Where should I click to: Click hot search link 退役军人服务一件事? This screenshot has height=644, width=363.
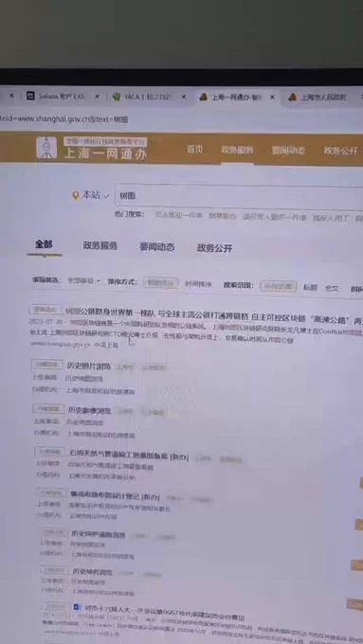pos(274,217)
